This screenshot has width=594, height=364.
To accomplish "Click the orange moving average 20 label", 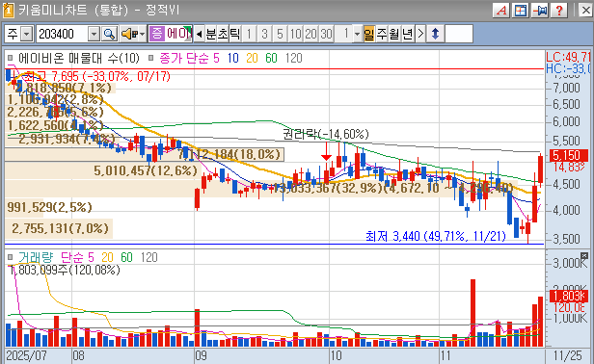I will pyautogui.click(x=252, y=58).
